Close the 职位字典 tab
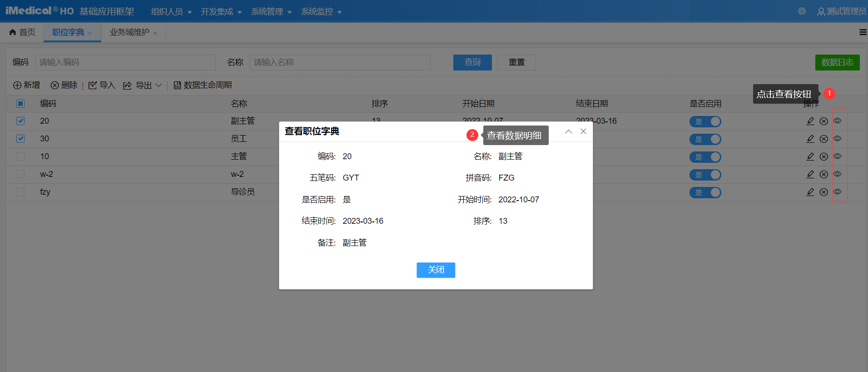Viewport: 868px width, 372px height. coord(90,33)
